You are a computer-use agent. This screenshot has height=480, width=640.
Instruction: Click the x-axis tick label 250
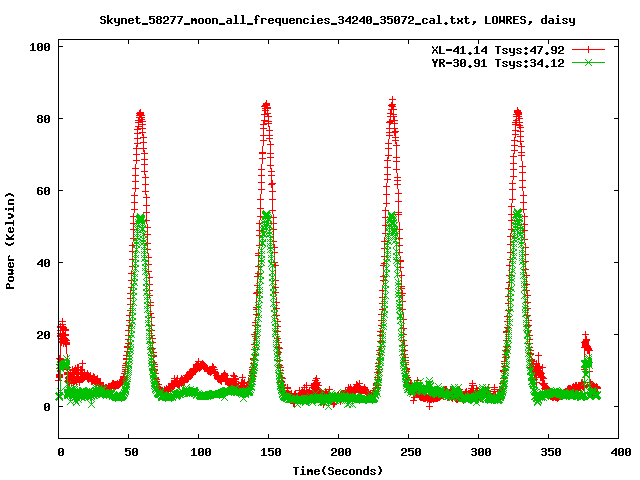click(411, 452)
